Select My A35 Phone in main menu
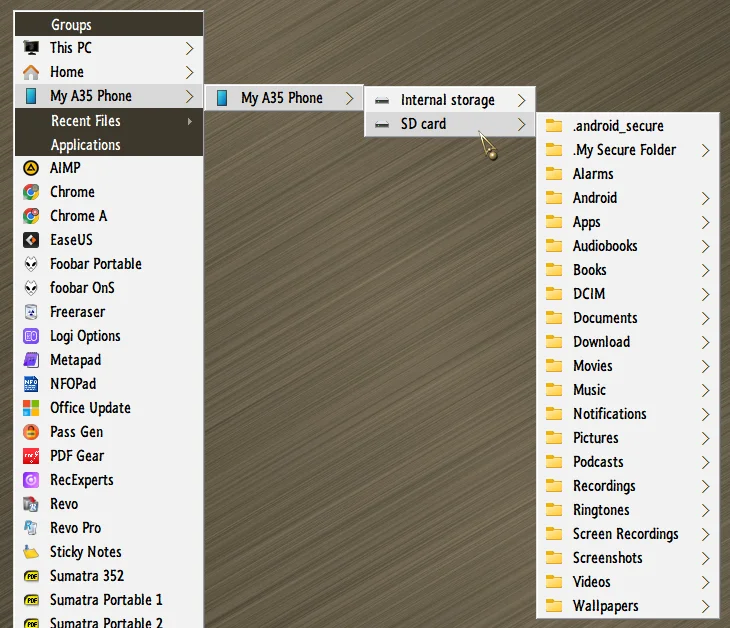This screenshot has height=628, width=730. (109, 96)
